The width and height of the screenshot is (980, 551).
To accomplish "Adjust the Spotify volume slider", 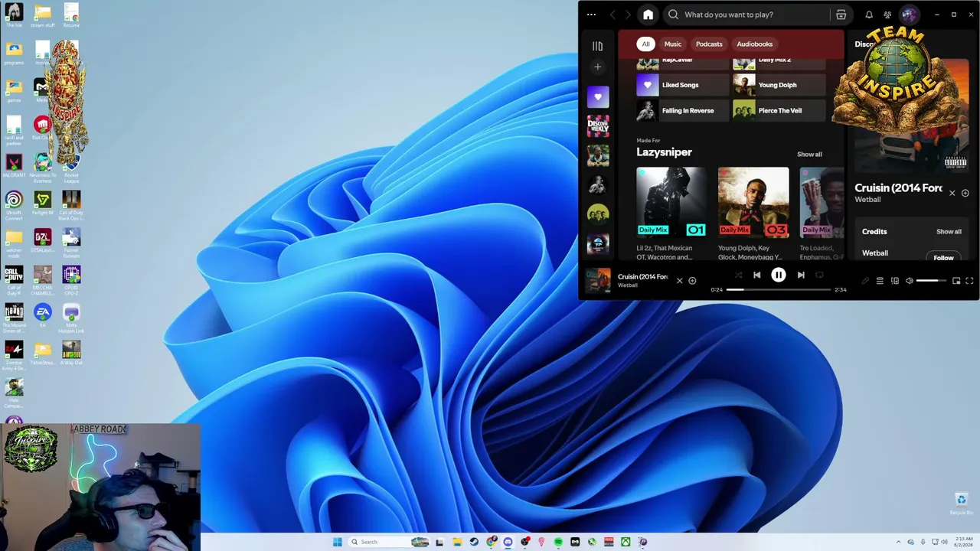I will 933,281.
